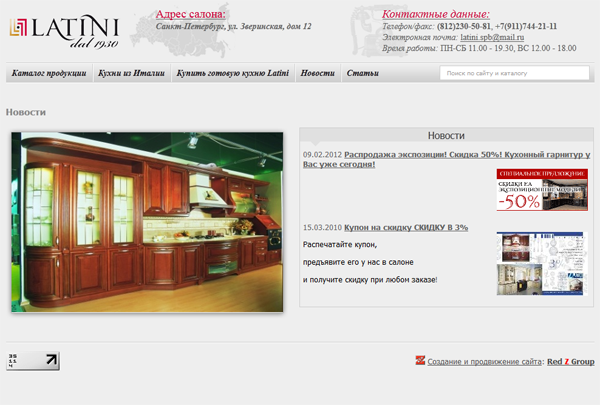Open news link Распродажа экспозиции! Скидка 50%
Image resolution: width=600 pixels, height=405 pixels.
tap(447, 159)
